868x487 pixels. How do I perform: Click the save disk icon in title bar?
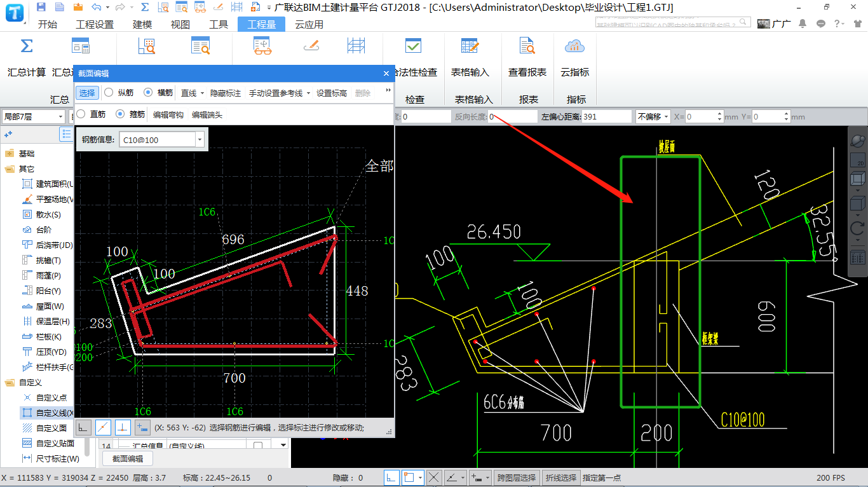[41, 7]
